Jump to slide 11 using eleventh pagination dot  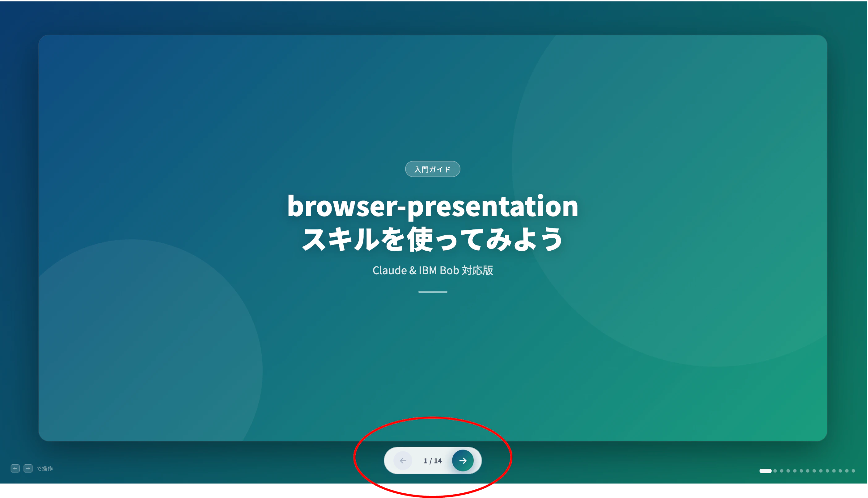click(x=834, y=471)
